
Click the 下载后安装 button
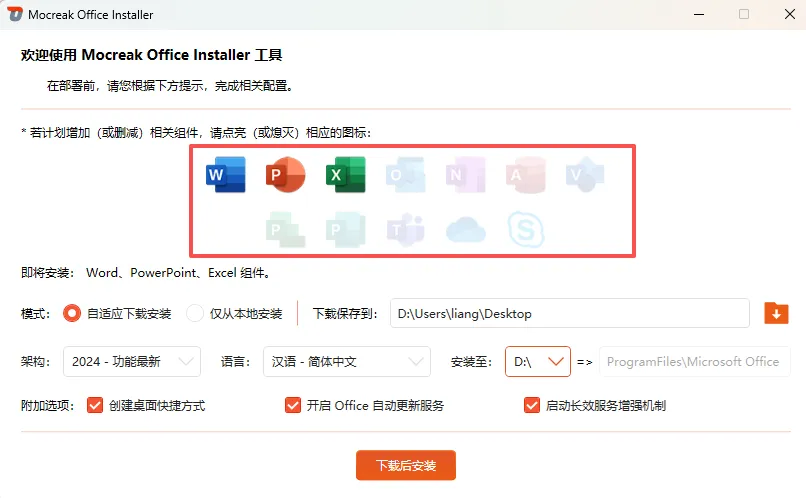pyautogui.click(x=406, y=466)
